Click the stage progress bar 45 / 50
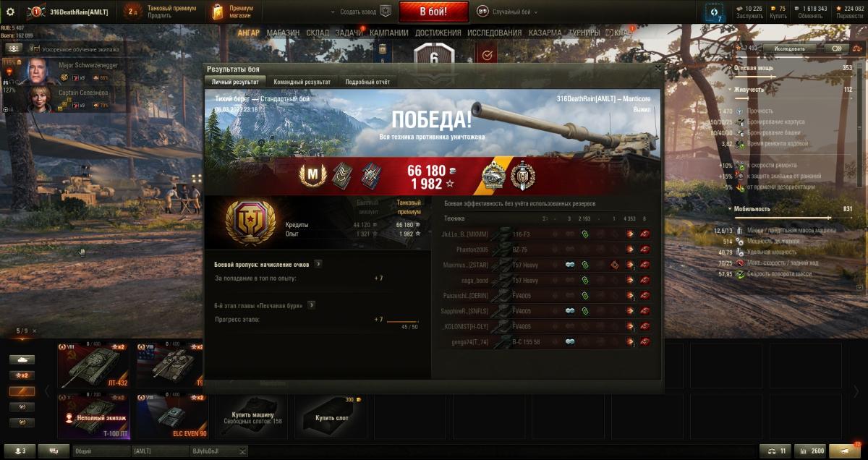 tap(402, 321)
